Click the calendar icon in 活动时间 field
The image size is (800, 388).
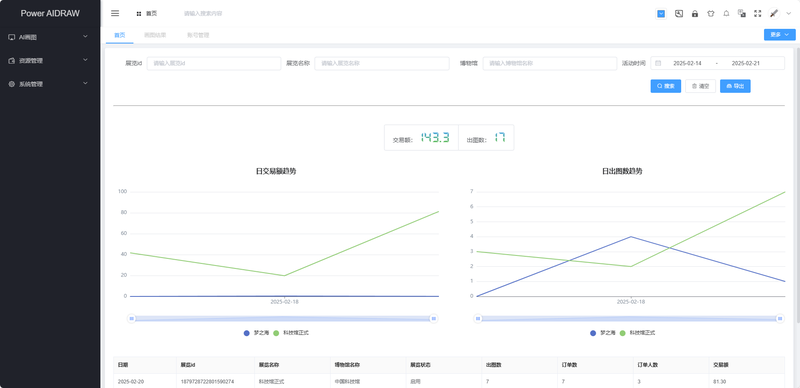tap(658, 63)
